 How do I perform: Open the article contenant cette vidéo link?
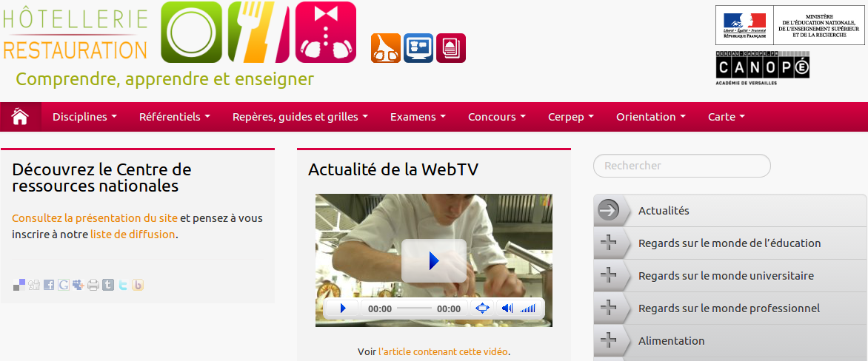click(x=443, y=351)
